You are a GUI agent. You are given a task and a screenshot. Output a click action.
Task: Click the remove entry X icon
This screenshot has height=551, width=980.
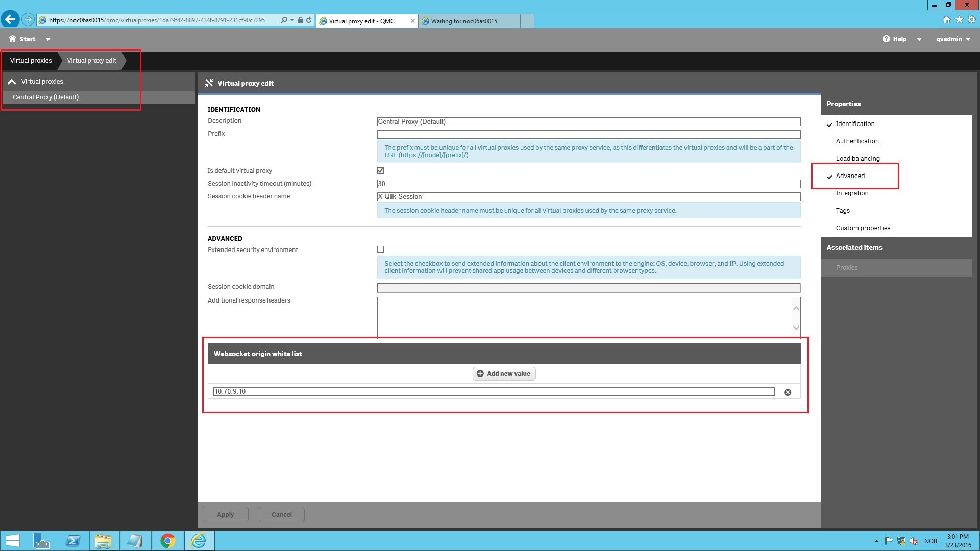[x=787, y=392]
